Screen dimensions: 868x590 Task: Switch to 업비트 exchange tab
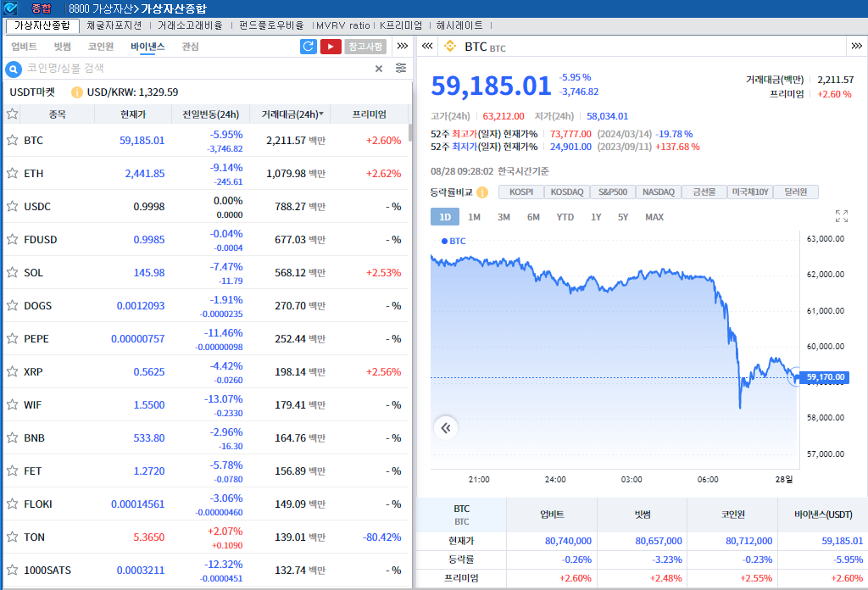click(x=24, y=47)
